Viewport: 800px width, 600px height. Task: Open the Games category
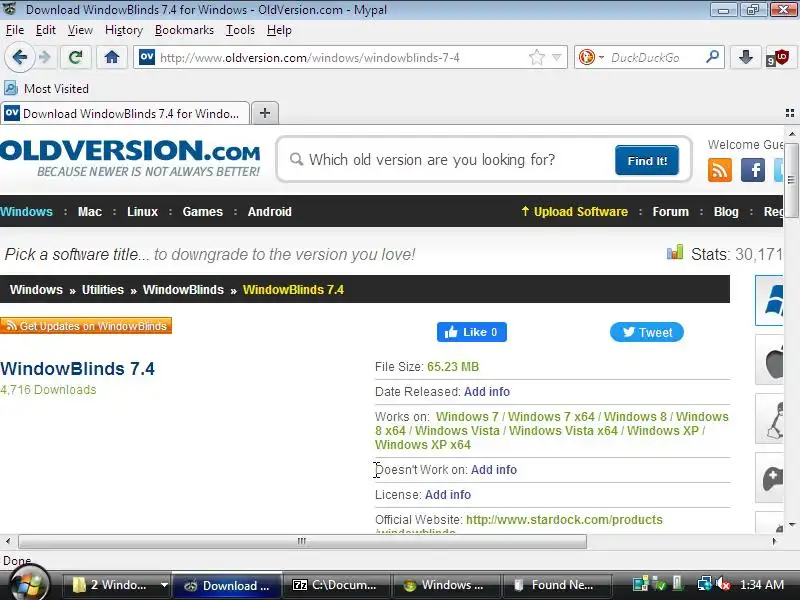(203, 211)
